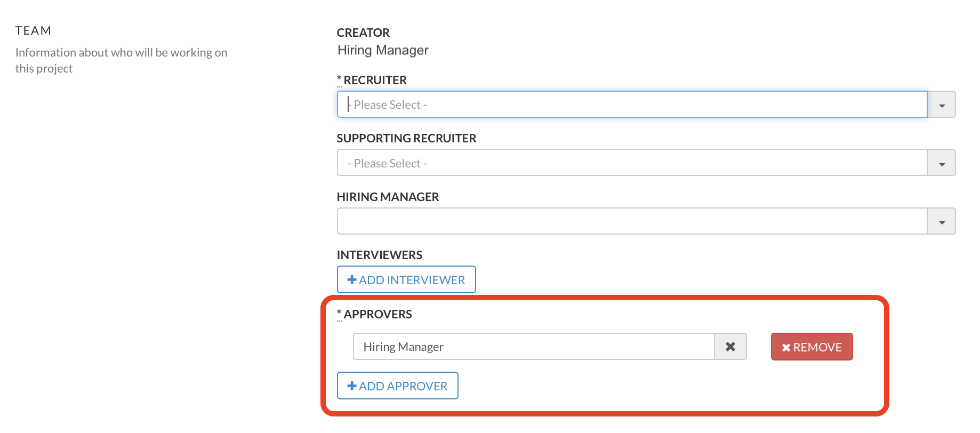The image size is (980, 433).
Task: Click the Creator name Hiring Manager text
Action: point(383,50)
